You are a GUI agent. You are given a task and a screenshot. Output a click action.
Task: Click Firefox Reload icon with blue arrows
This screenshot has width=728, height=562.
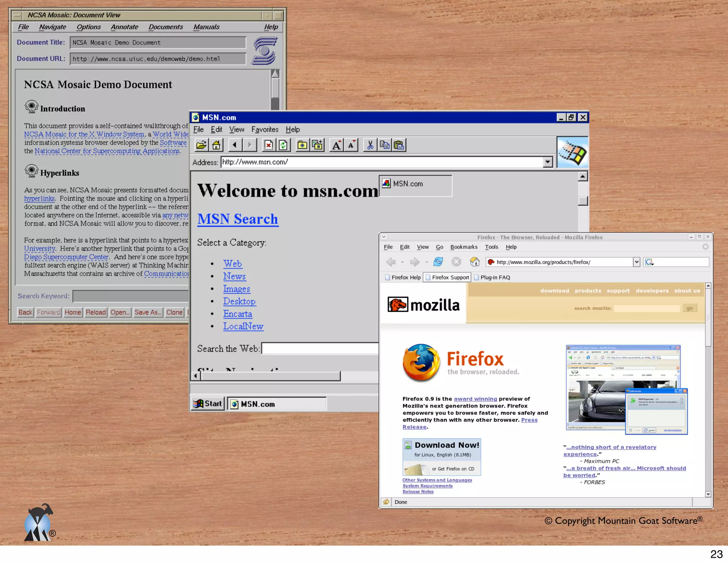438,262
